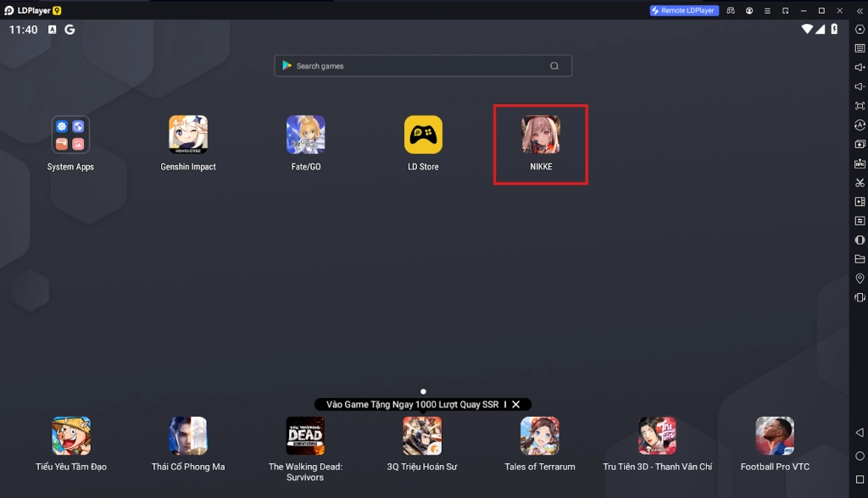
Task: Click the mobile signal strength status icon
Action: 820,29
